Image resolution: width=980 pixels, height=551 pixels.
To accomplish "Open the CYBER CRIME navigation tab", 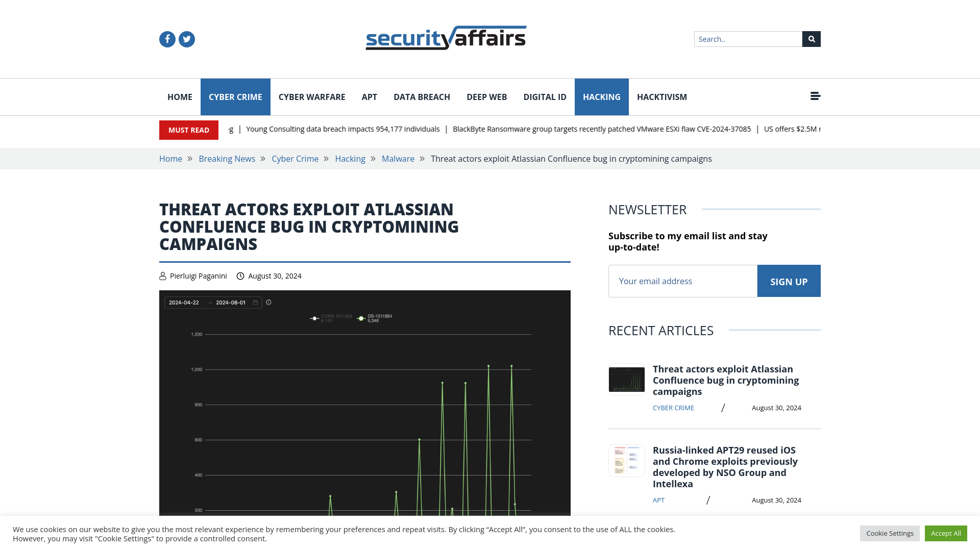I will pyautogui.click(x=235, y=97).
